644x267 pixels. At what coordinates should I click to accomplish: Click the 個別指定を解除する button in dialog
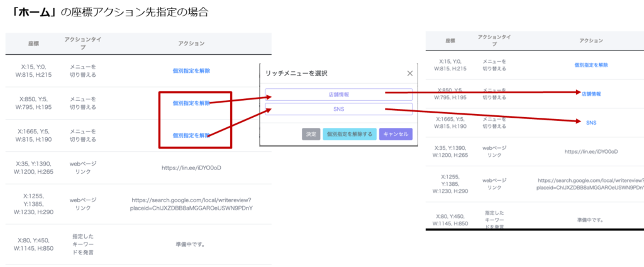349,134
